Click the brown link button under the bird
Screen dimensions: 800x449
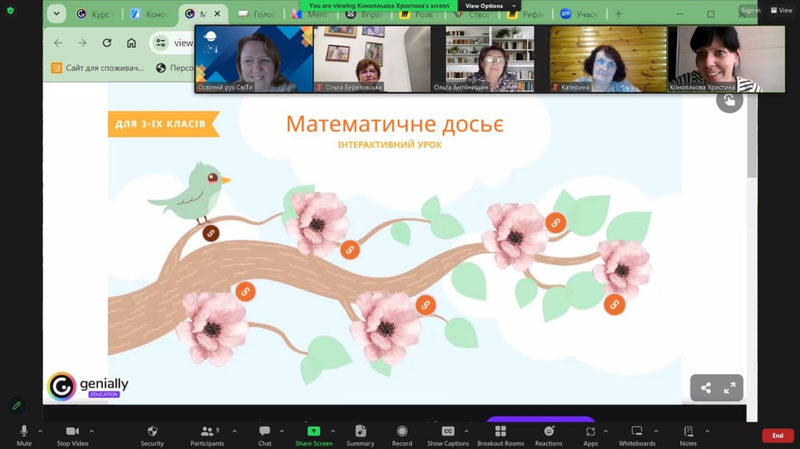point(211,233)
